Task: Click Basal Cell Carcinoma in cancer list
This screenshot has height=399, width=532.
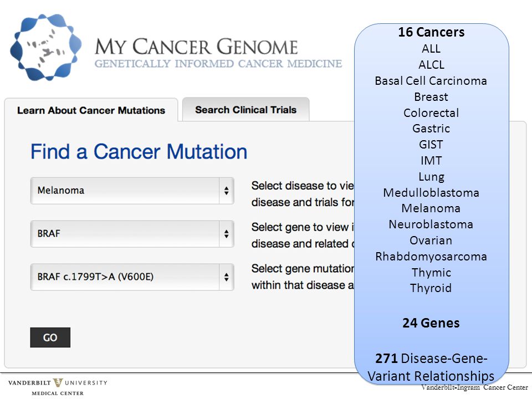Action: tap(431, 81)
